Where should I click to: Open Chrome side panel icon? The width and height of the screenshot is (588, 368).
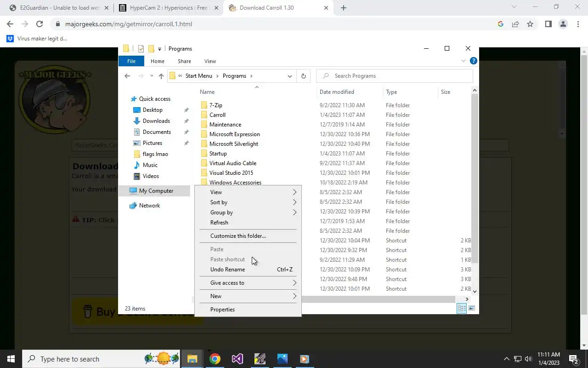coord(548,24)
